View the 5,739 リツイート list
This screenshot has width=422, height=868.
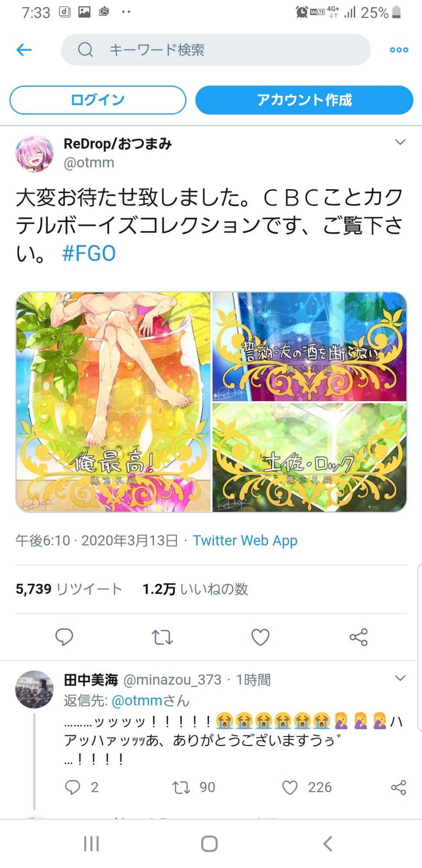[x=69, y=589]
